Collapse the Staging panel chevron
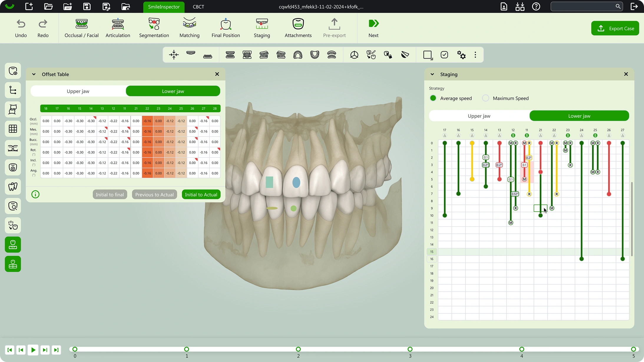This screenshot has height=362, width=644. [432, 74]
